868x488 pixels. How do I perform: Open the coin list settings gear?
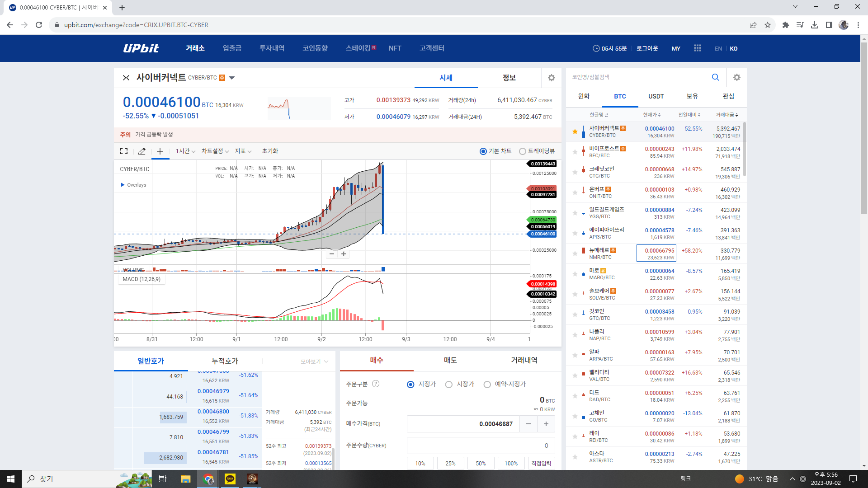click(x=737, y=77)
